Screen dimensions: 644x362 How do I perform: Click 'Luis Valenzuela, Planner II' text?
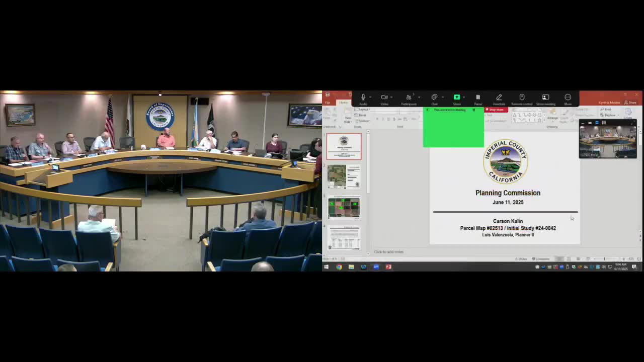pos(508,235)
